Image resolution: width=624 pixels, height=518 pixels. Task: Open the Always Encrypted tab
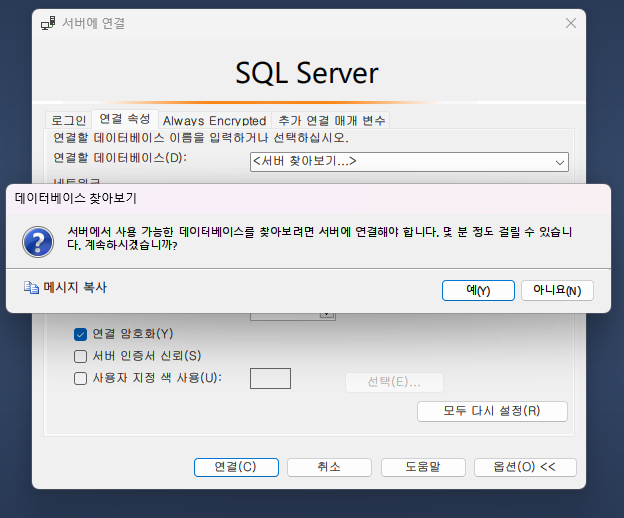coord(214,120)
